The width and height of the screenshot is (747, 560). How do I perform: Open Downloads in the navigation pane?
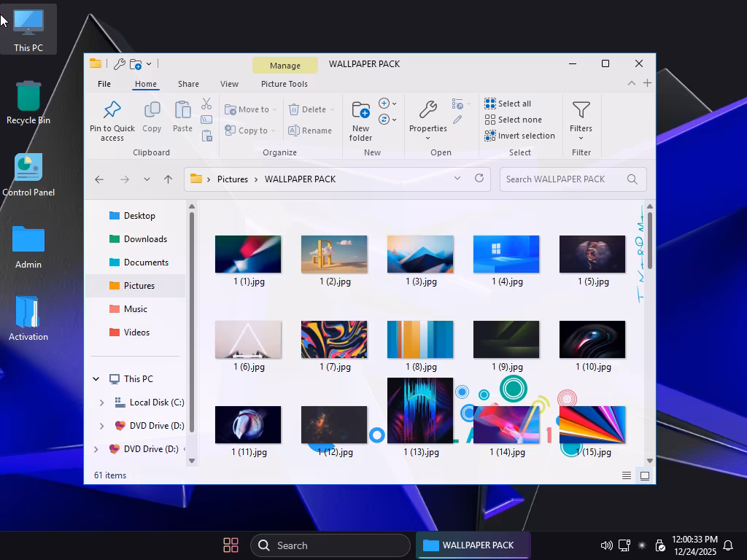[145, 239]
